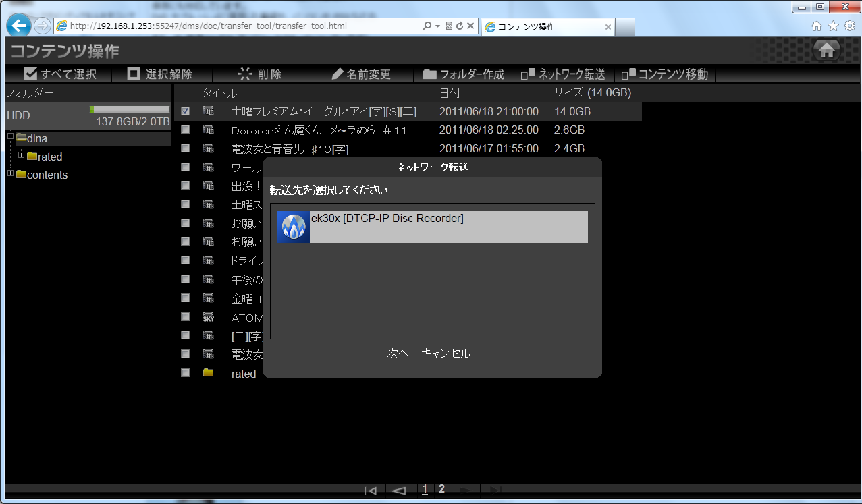Sort by the 日付 column header
The height and width of the screenshot is (504, 862).
450,93
